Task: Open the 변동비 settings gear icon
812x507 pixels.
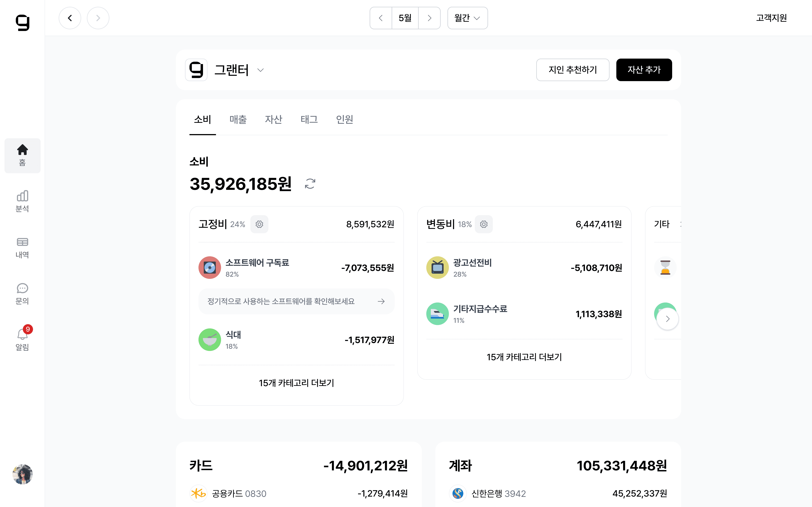Action: [x=483, y=224]
